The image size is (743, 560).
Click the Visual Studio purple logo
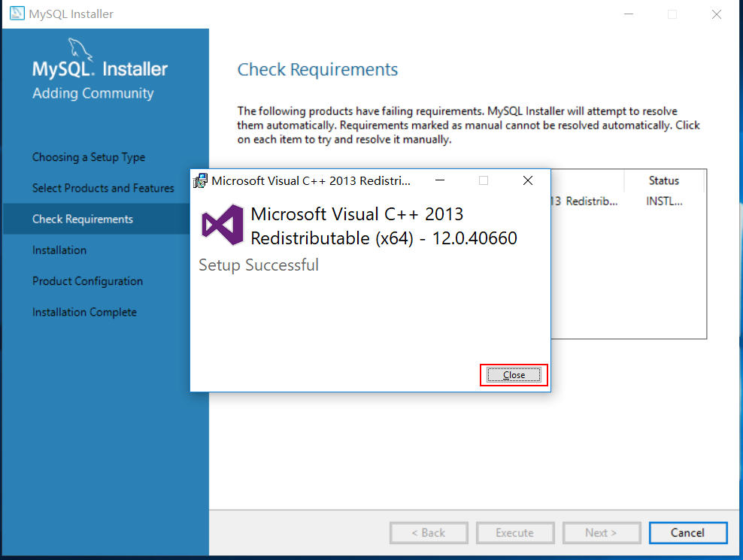pos(223,225)
